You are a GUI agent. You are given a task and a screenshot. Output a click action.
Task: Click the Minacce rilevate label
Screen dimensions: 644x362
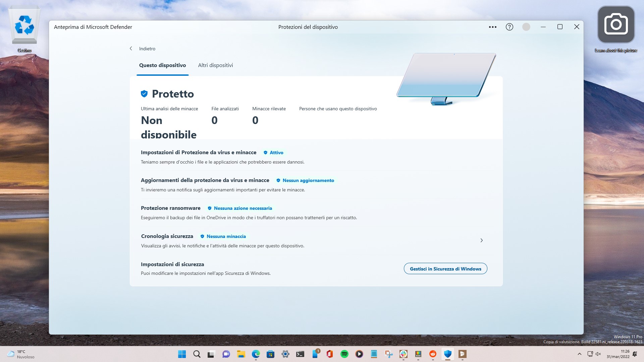pos(269,109)
